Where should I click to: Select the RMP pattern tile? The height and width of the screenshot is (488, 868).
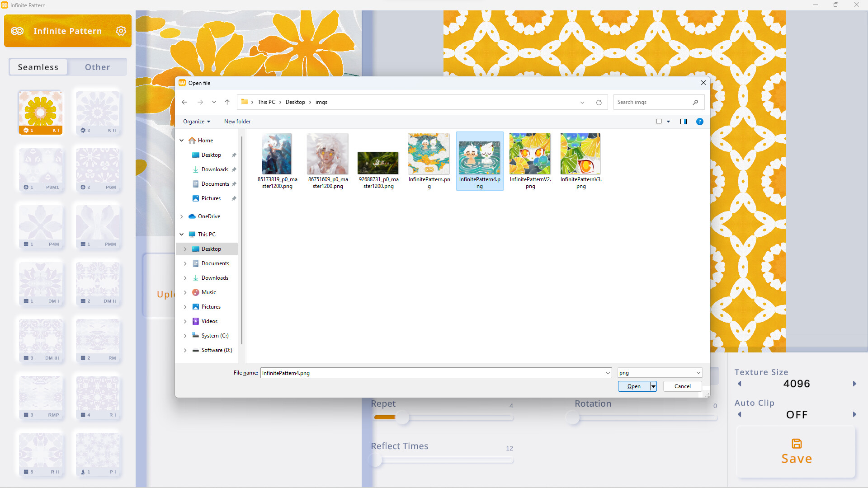click(x=40, y=397)
